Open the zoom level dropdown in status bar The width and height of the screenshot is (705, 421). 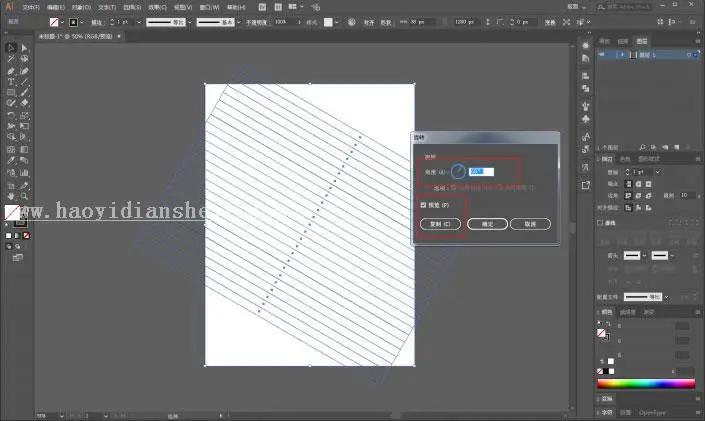coord(62,416)
